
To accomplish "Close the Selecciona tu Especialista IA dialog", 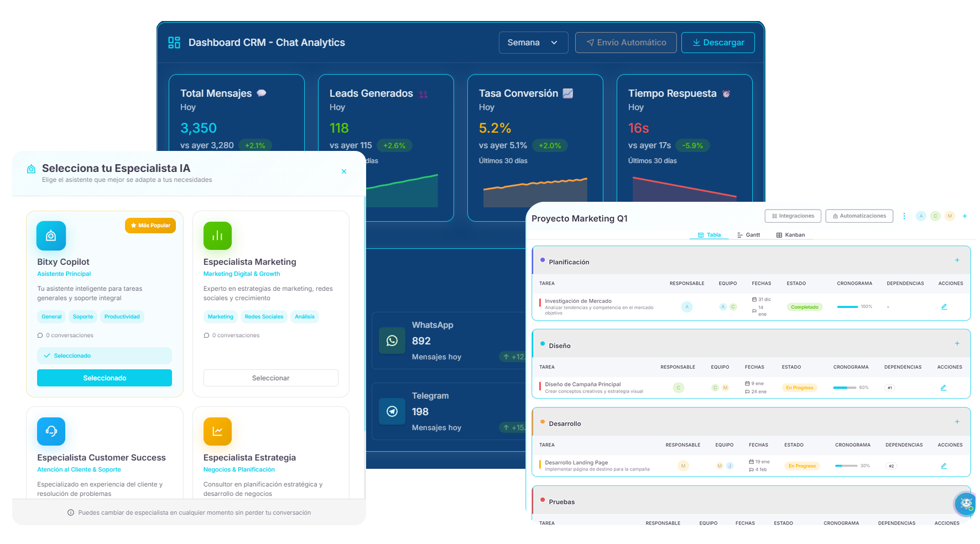I will (x=344, y=171).
